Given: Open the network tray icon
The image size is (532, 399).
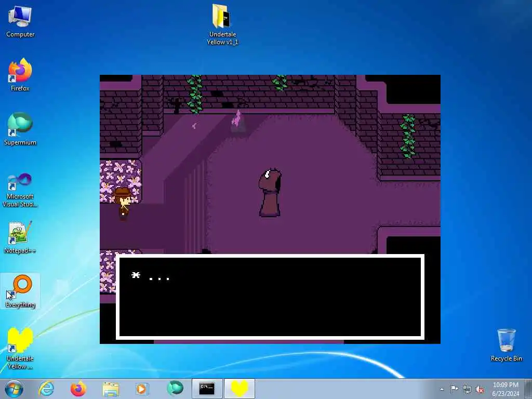Looking at the screenshot, I should [x=467, y=389].
